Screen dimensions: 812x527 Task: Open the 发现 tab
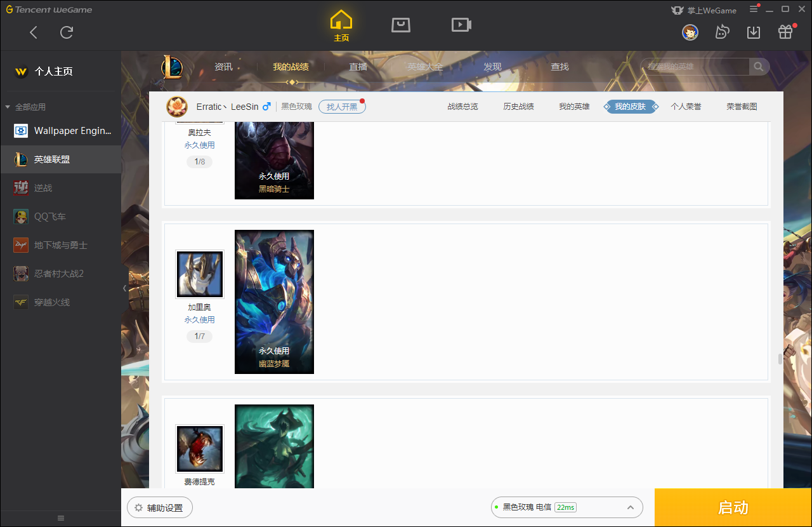pos(492,67)
